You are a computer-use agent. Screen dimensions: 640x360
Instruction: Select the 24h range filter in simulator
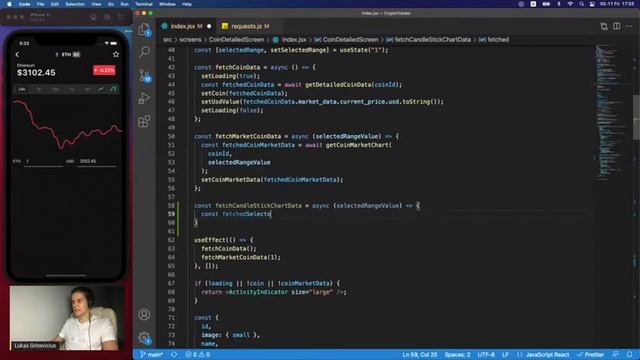click(22, 89)
